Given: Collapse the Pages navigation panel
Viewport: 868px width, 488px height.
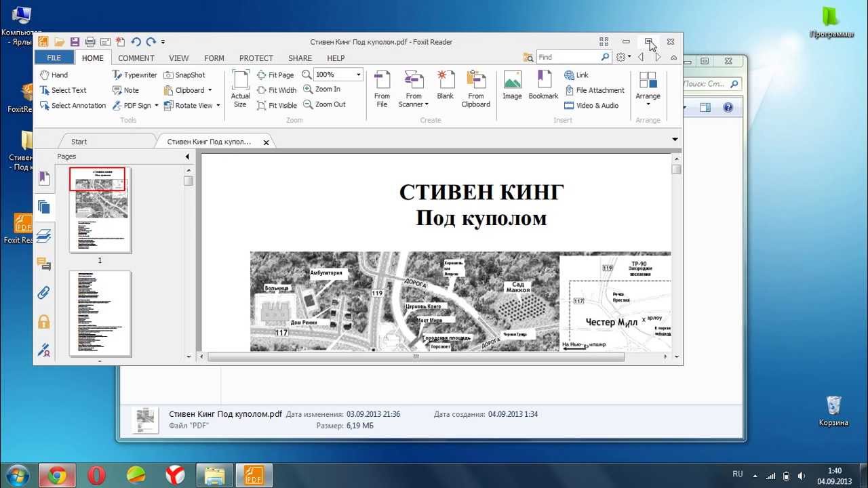Looking at the screenshot, I should point(188,157).
